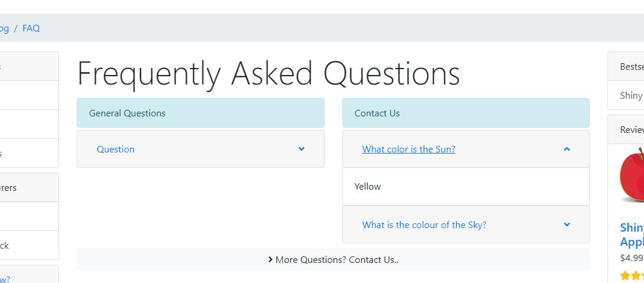This screenshot has height=283, width=644.
Task: Click the chevron-down icon beside Question
Action: tap(302, 149)
